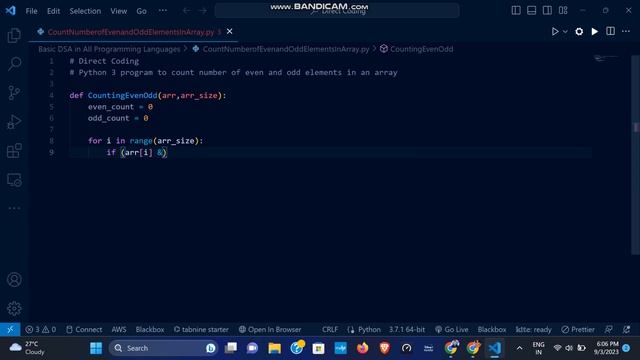The width and height of the screenshot is (640, 360).
Task: Click the vertical editor scrollbar
Action: click(x=636, y=155)
